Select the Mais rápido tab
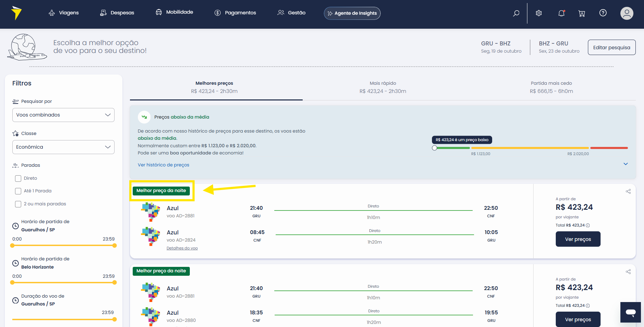644x327 pixels. (383, 87)
